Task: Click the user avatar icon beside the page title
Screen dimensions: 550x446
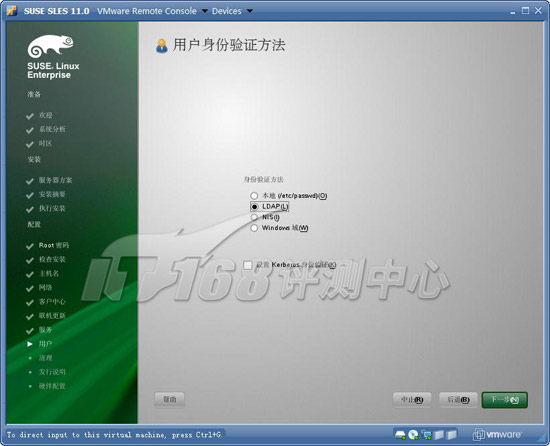Action: click(x=162, y=46)
